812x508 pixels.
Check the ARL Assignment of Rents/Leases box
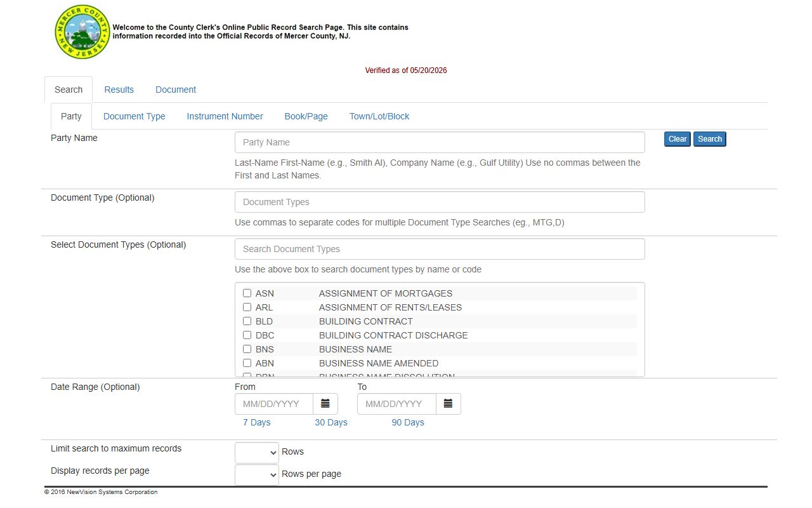point(247,307)
